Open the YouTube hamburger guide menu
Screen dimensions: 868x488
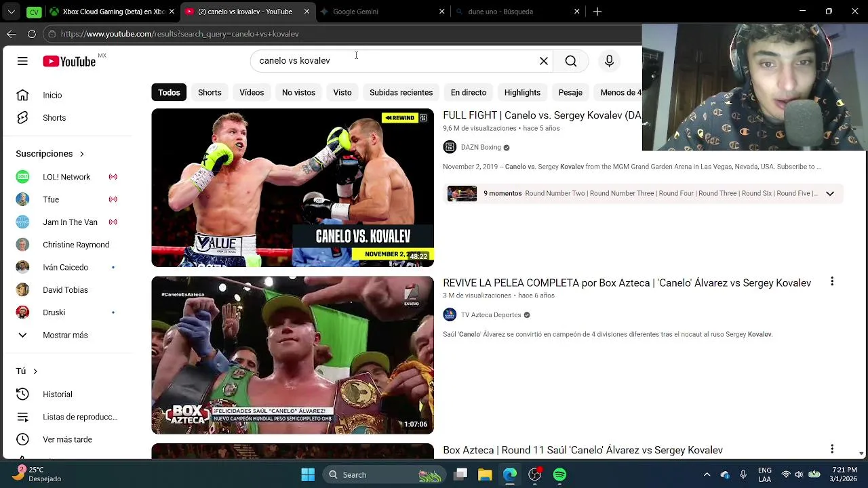(x=22, y=61)
